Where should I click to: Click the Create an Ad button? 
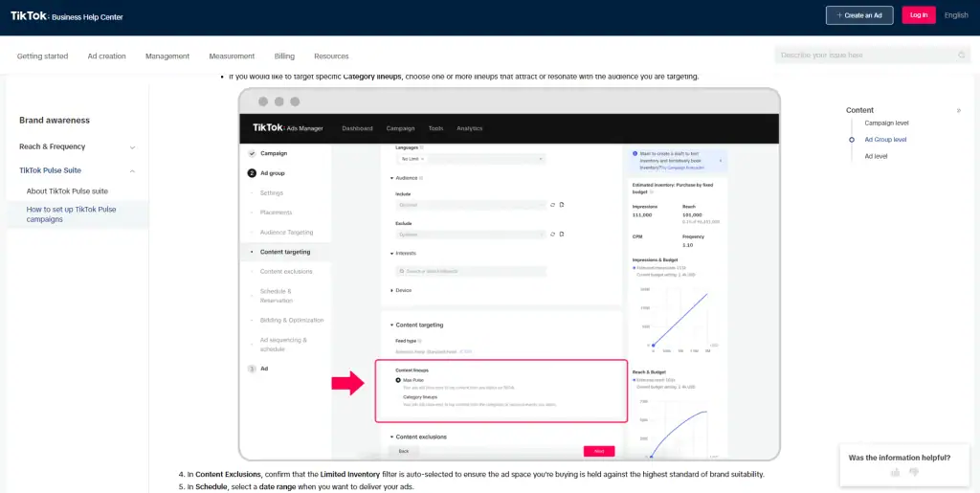tap(858, 15)
